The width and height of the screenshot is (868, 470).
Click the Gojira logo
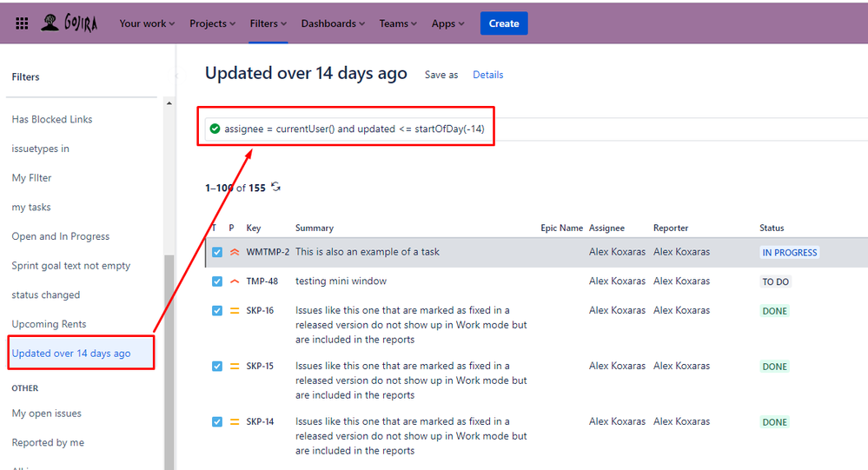click(70, 23)
